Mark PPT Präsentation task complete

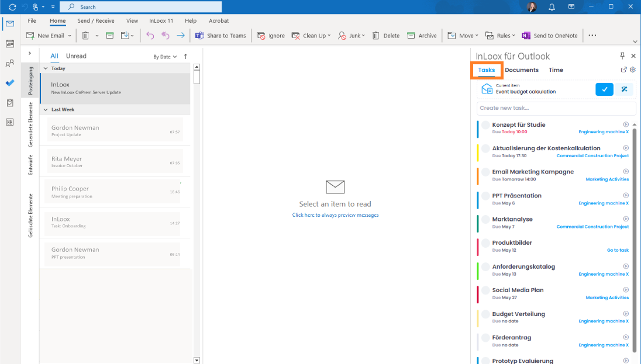point(485,196)
